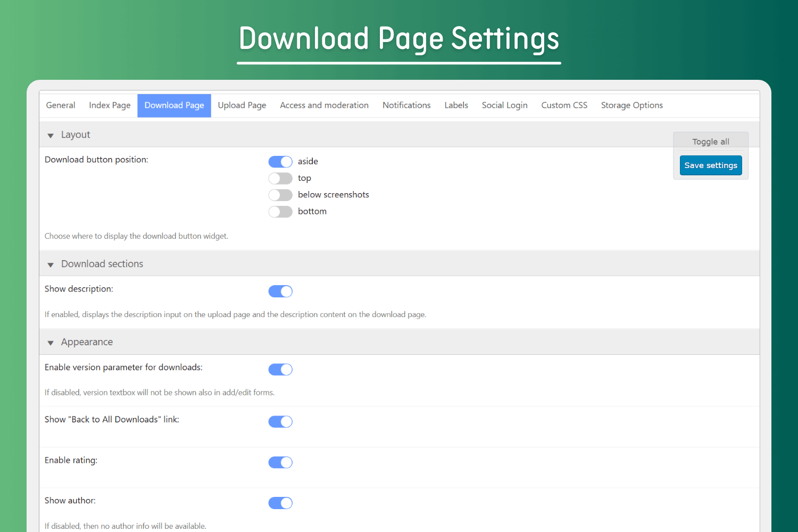The width and height of the screenshot is (798, 532).
Task: Switch to the Index Page tab
Action: pos(110,105)
